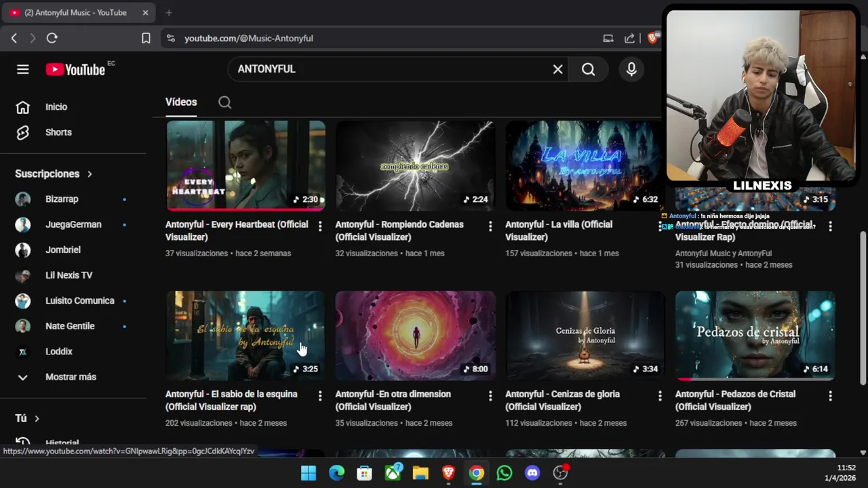This screenshot has height=488, width=868.
Task: Open JuegaGerman subscription channel
Action: (x=73, y=224)
